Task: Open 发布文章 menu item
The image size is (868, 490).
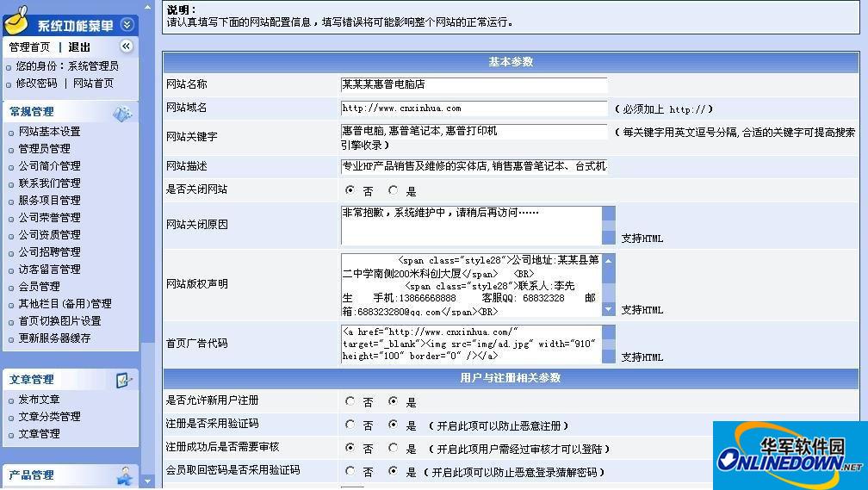Action: (x=40, y=399)
